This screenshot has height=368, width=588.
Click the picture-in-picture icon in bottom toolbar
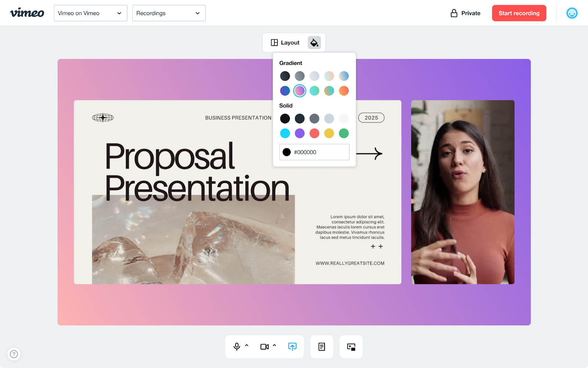click(x=351, y=347)
